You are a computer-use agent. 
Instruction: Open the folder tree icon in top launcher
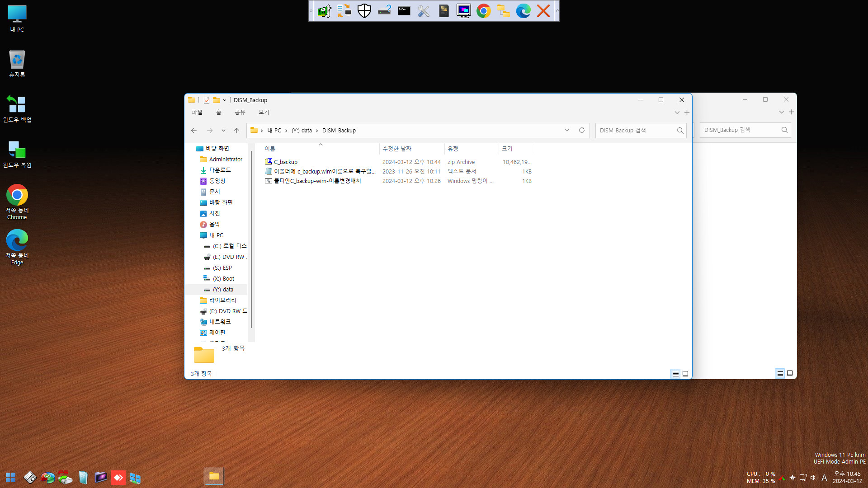point(503,11)
